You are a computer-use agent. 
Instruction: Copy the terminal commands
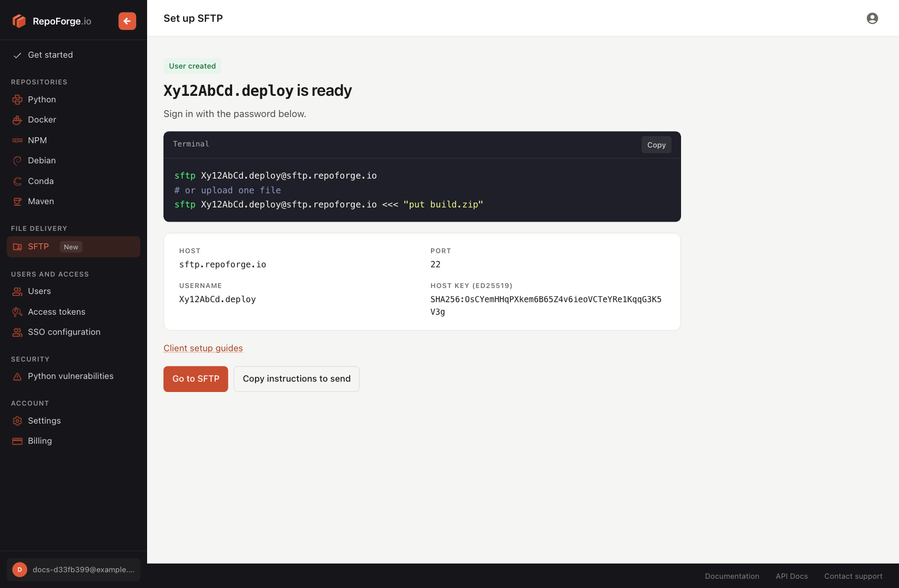click(657, 145)
